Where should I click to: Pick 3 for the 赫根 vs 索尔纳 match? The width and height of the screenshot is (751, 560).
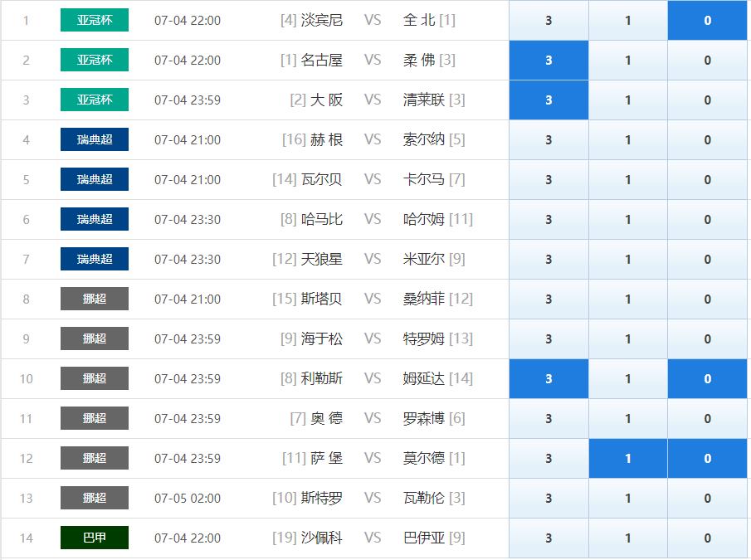tap(549, 139)
